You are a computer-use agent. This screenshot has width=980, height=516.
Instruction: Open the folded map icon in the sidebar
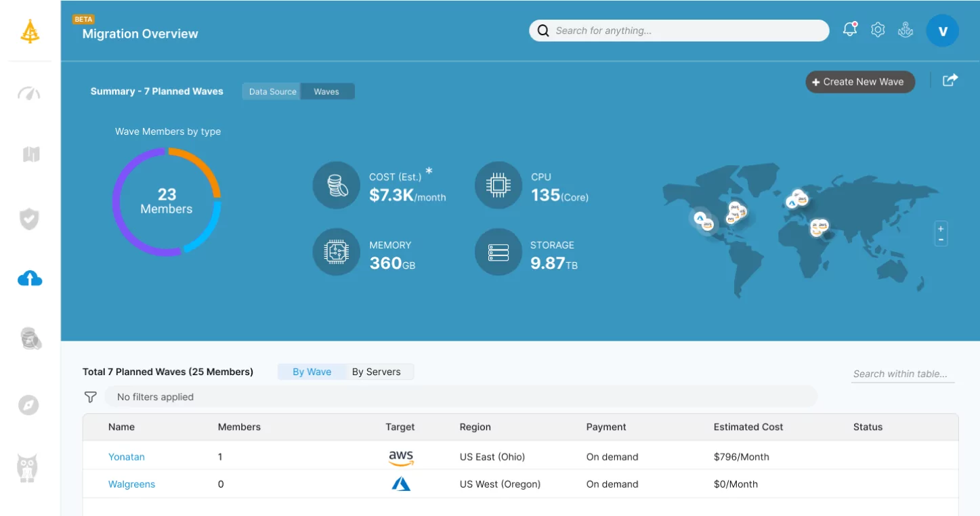coord(30,154)
